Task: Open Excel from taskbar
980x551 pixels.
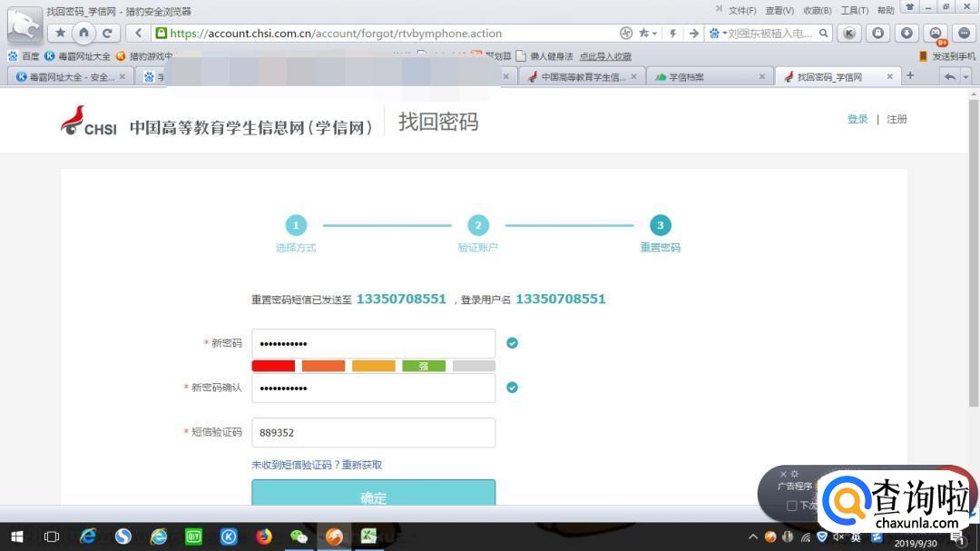Action: 368,536
